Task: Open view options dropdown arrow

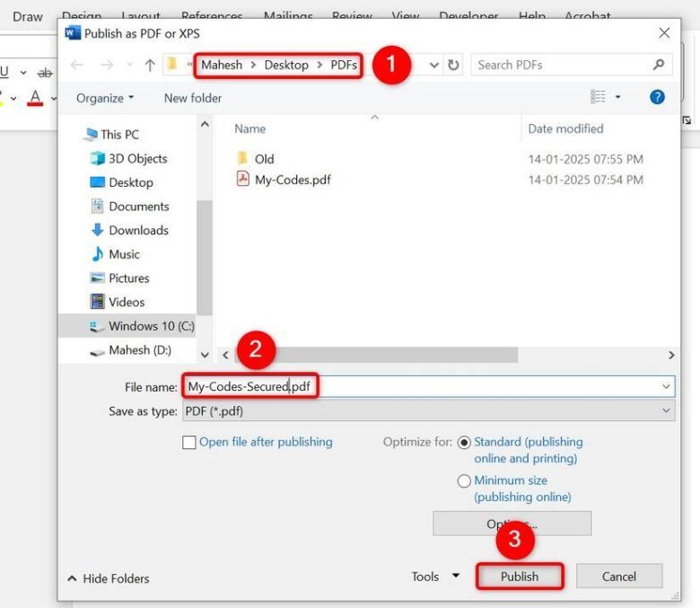Action: 617,96
